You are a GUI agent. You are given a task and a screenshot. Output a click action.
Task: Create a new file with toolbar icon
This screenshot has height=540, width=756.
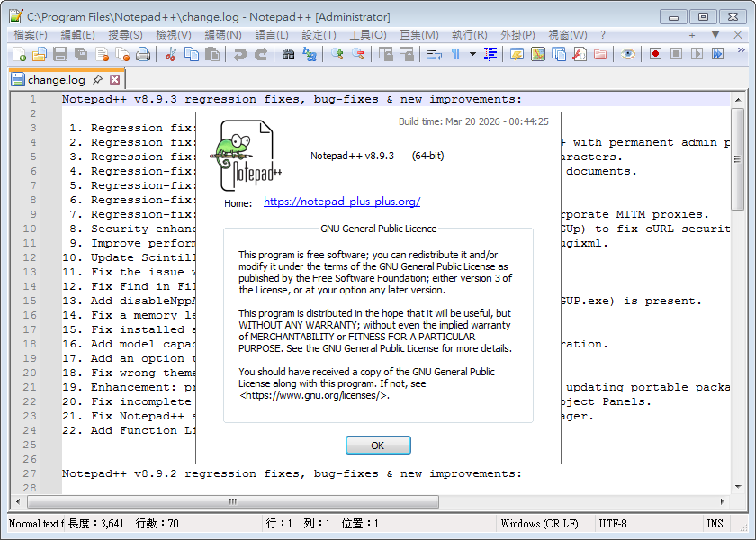tap(19, 54)
